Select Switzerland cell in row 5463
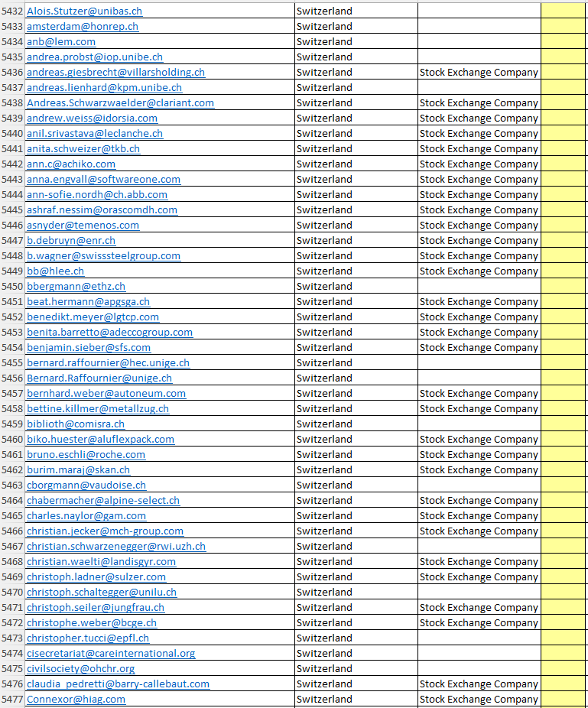Image resolution: width=588 pixels, height=708 pixels. [356, 486]
